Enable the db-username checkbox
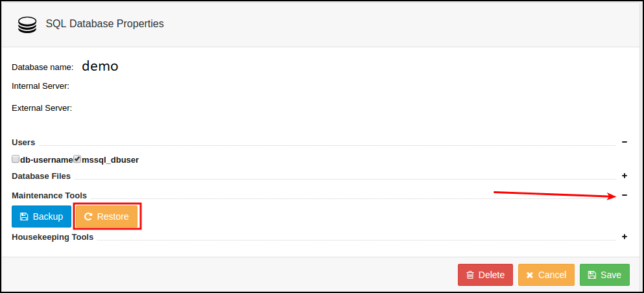This screenshot has height=293, width=644. (16, 159)
